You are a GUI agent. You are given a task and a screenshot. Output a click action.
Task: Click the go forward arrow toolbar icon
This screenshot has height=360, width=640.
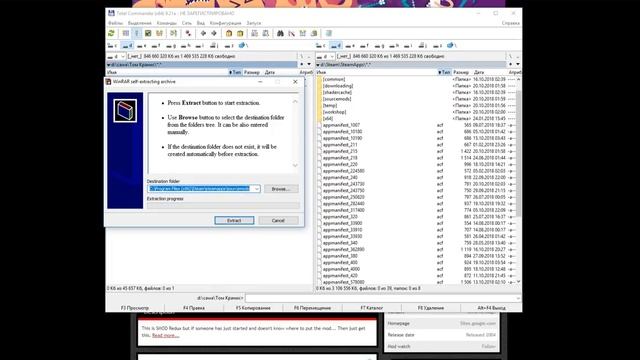pyautogui.click(x=214, y=33)
